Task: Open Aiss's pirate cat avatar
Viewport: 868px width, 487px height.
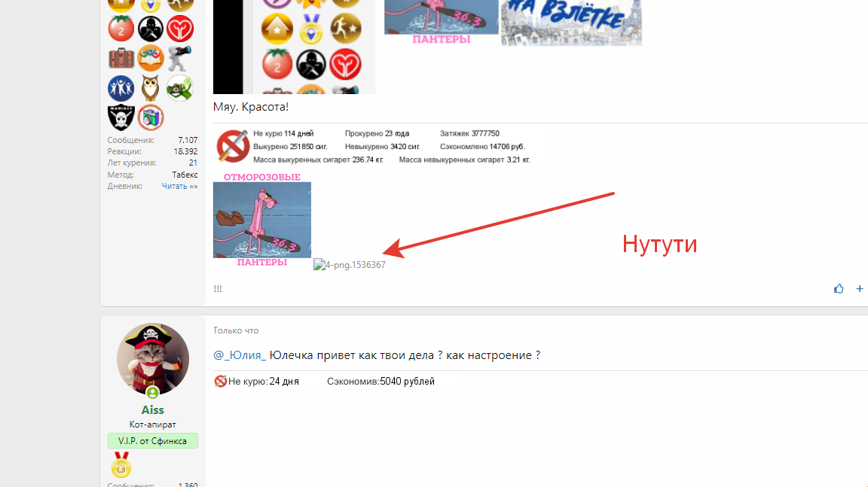Action: tap(153, 359)
